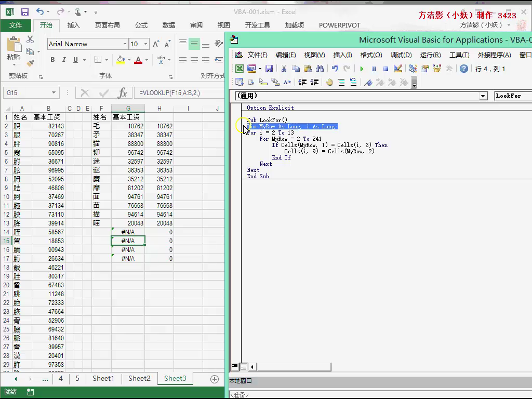Open the 开发工具 ribbon tab

258,25
